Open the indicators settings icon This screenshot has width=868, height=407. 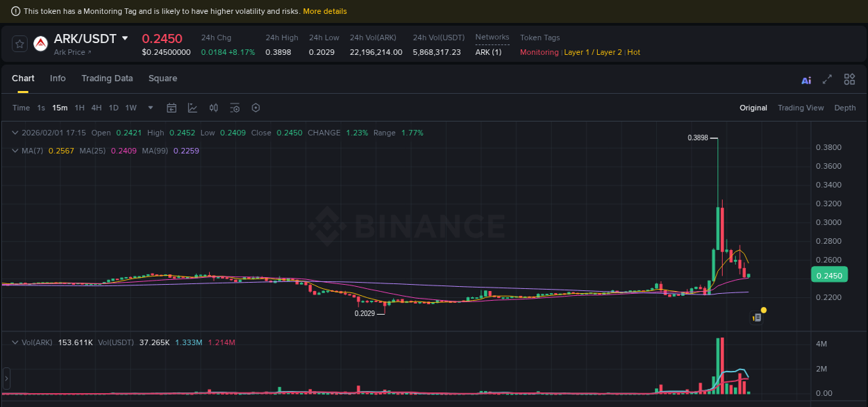[x=234, y=108]
